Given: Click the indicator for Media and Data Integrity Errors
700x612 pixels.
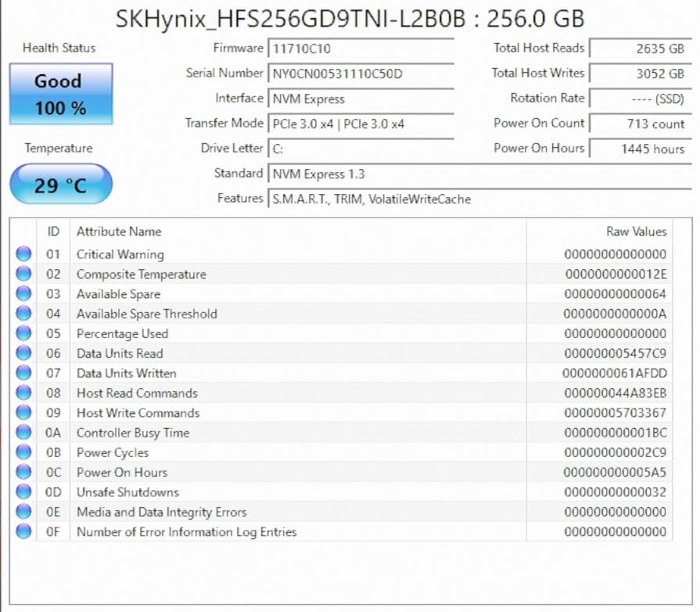Looking at the screenshot, I should pos(24,512).
